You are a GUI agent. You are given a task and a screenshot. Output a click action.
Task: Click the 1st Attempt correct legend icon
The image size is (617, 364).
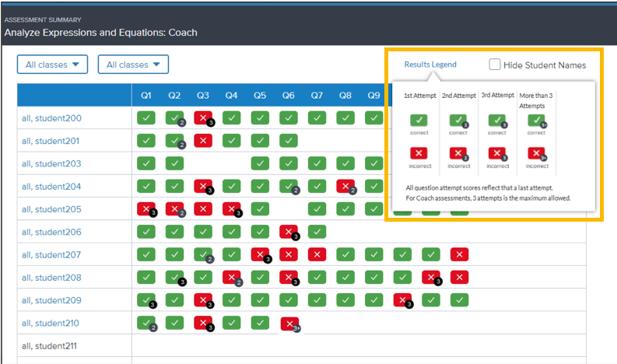[419, 121]
